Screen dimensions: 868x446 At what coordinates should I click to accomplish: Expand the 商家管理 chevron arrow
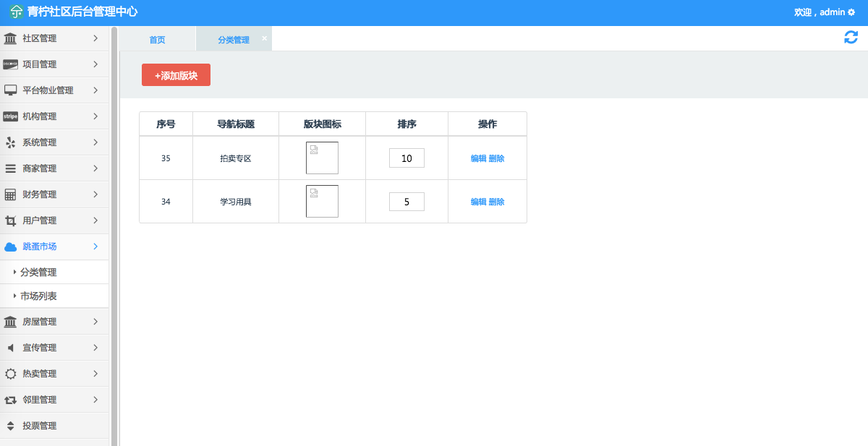point(95,168)
